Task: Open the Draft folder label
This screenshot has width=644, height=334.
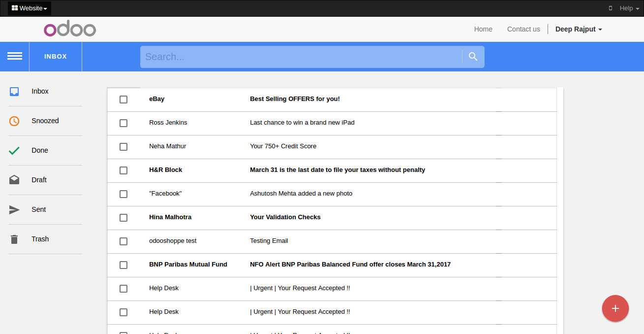Action: pos(39,180)
